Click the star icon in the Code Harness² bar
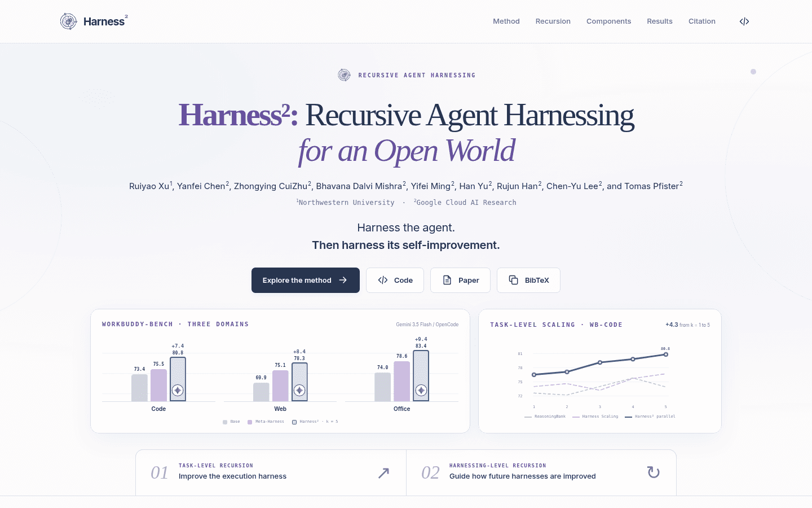The image size is (812, 508). (x=178, y=390)
